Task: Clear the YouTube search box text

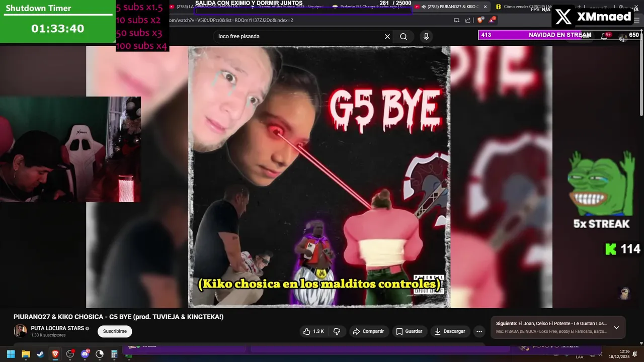Action: (x=387, y=36)
